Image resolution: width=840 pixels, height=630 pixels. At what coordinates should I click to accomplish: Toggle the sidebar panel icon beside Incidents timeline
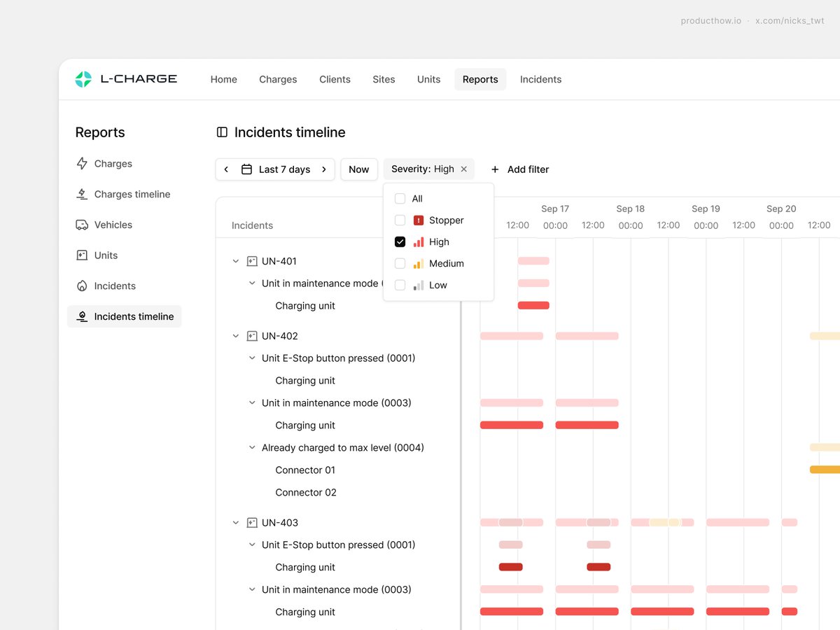(x=222, y=132)
